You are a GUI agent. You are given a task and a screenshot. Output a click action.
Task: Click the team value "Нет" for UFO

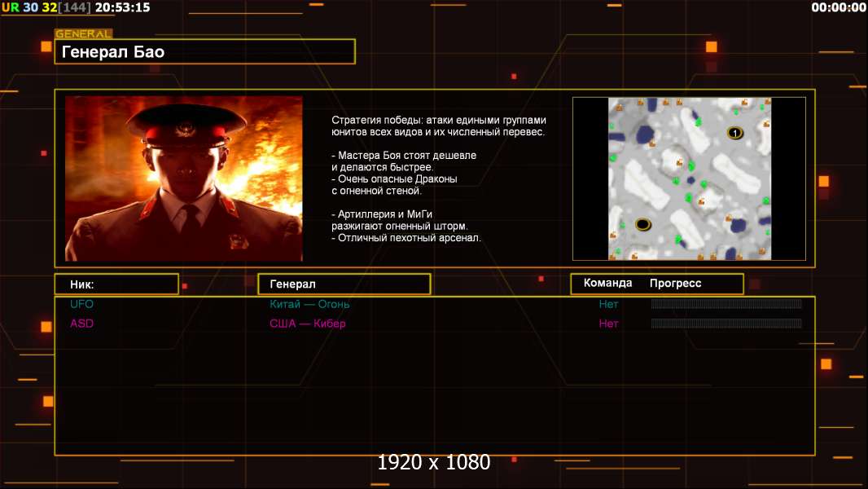pyautogui.click(x=608, y=304)
